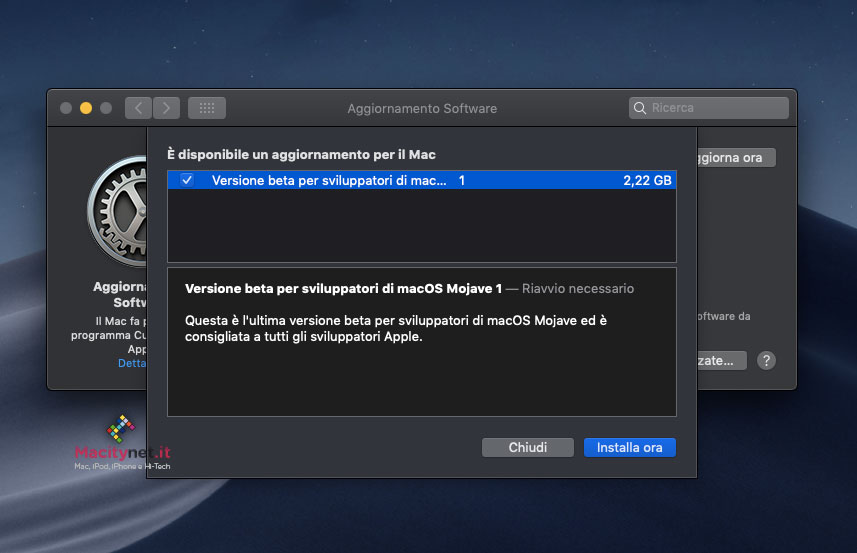The height and width of the screenshot is (553, 857).
Task: Select the 'Versione beta per sviluppatori di mac…' row name
Action: pyautogui.click(x=329, y=180)
